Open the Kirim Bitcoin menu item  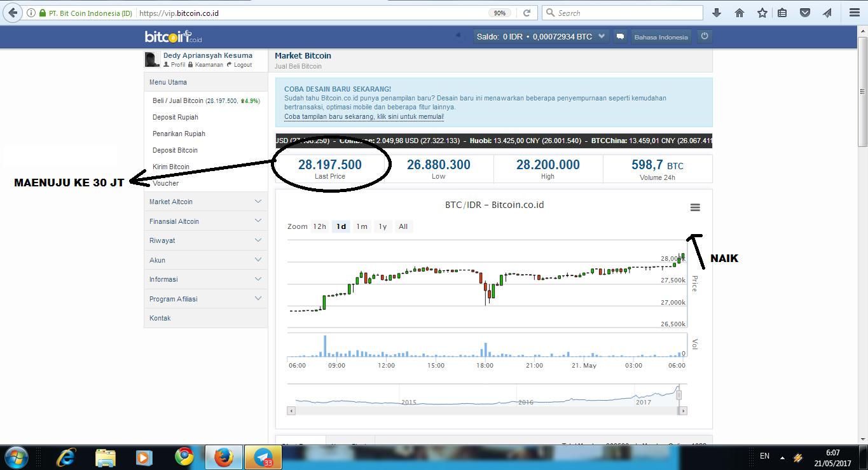coord(171,167)
